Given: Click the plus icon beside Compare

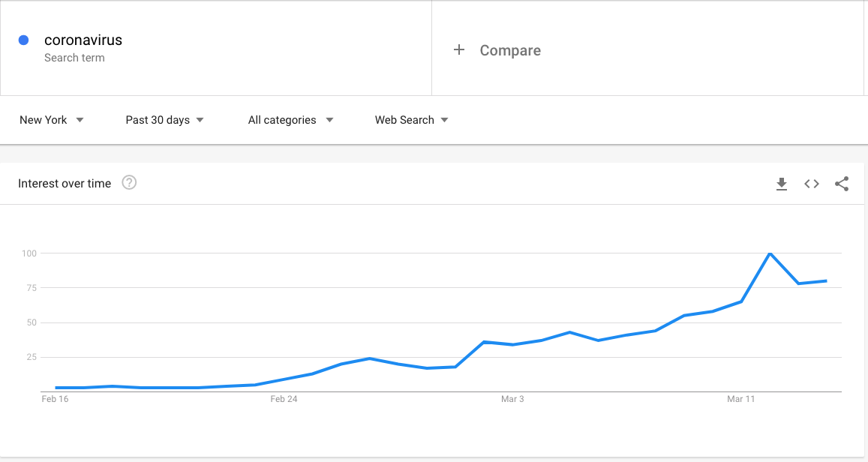Looking at the screenshot, I should (459, 50).
